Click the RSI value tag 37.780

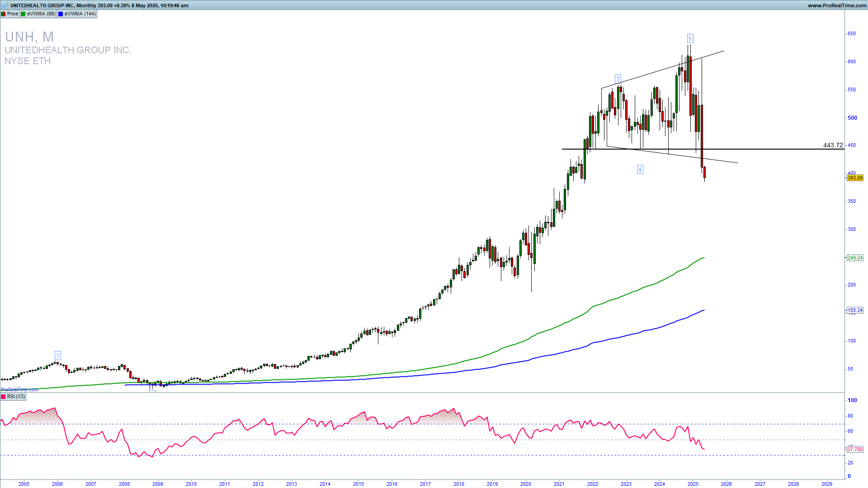pos(855,450)
